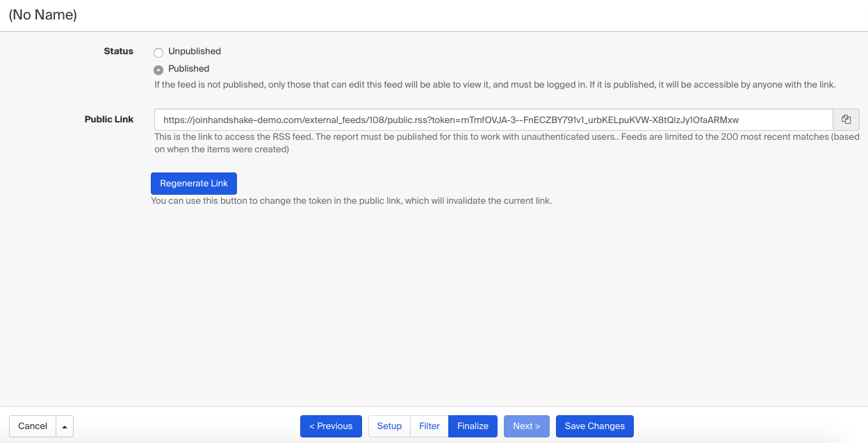Click the Next > button

(x=527, y=426)
